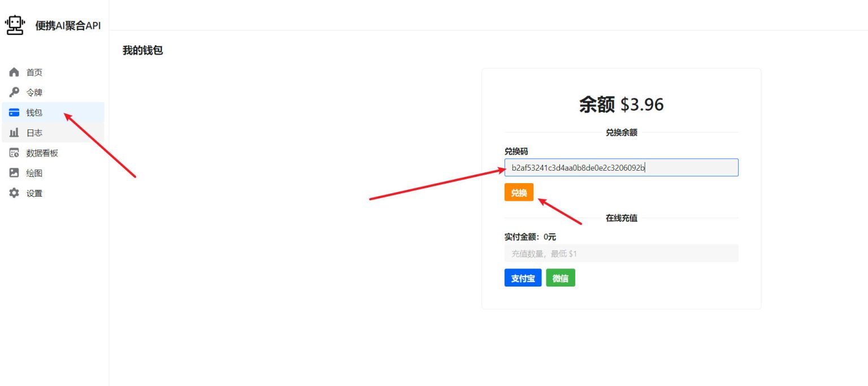Click the picture icon beside 绘图

click(x=14, y=173)
